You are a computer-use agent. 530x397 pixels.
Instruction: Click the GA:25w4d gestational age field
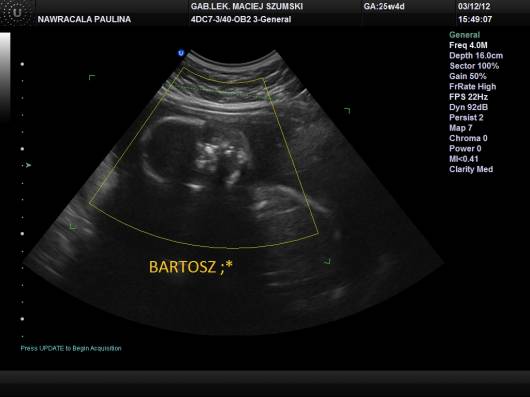click(x=384, y=6)
